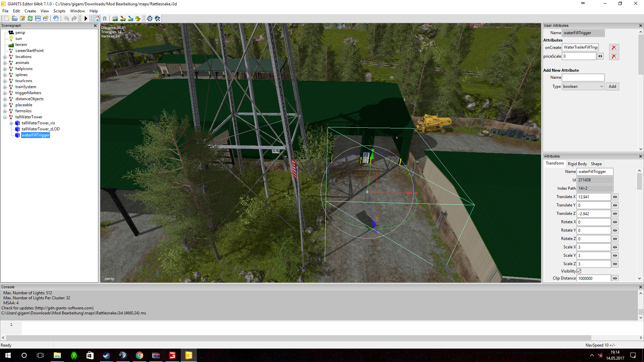Open the Scripts menu
This screenshot has width=644, height=362.
[x=59, y=11]
